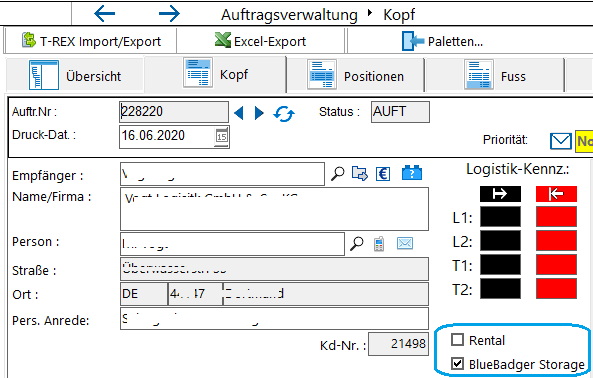Switch to the Fuss tab
Screen dimensions: 593x378
pyautogui.click(x=495, y=76)
